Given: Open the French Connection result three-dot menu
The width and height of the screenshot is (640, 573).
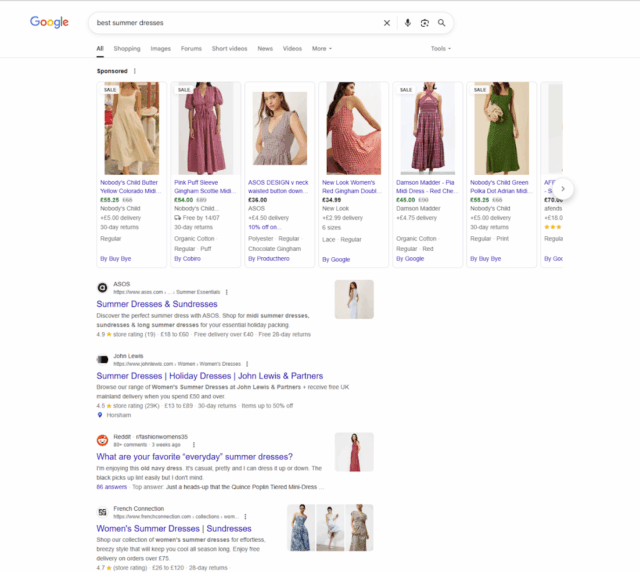Looking at the screenshot, I should tap(245, 517).
